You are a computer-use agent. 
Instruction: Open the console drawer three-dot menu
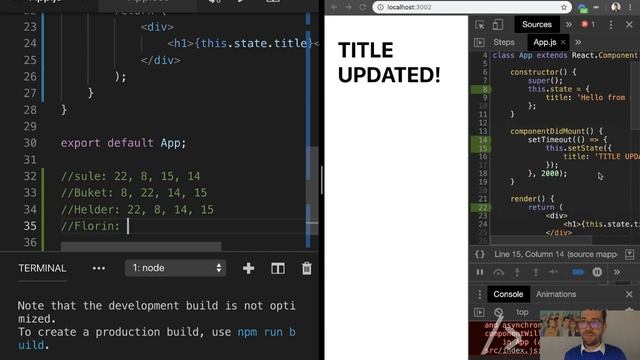[x=479, y=294]
